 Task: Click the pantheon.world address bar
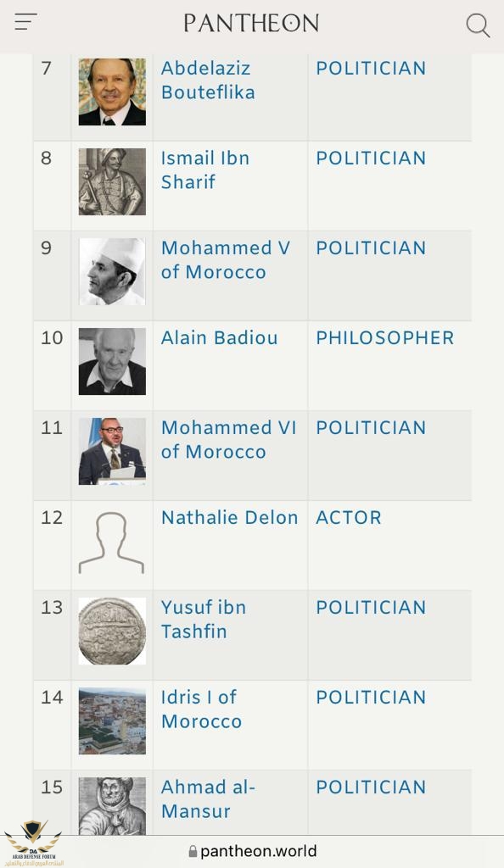pyautogui.click(x=252, y=851)
